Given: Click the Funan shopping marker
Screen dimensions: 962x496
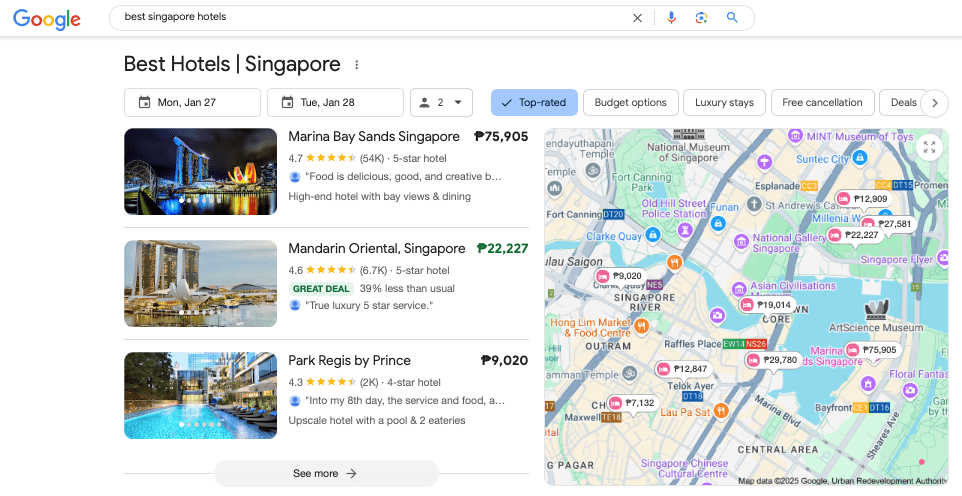Looking at the screenshot, I should point(718,223).
